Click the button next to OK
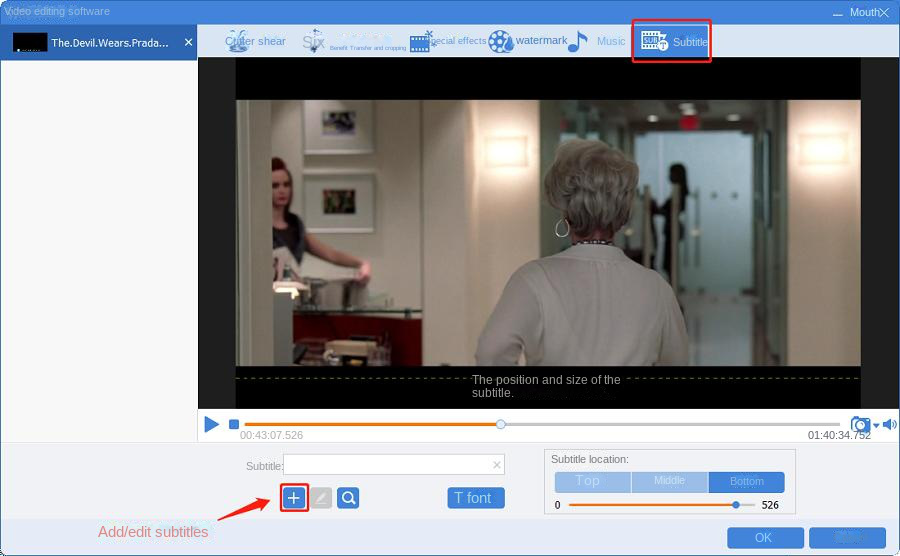The width and height of the screenshot is (900, 556). pyautogui.click(x=847, y=538)
